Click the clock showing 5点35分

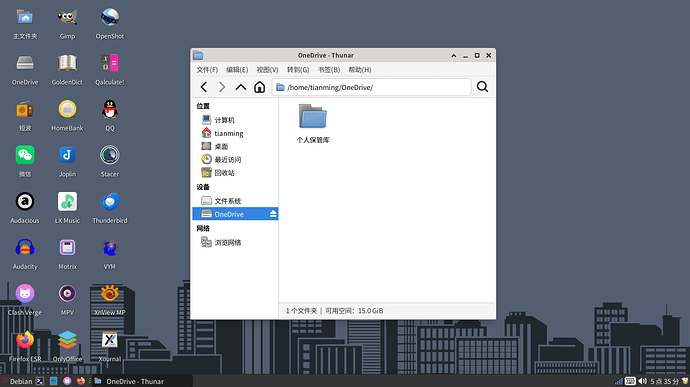(664, 381)
